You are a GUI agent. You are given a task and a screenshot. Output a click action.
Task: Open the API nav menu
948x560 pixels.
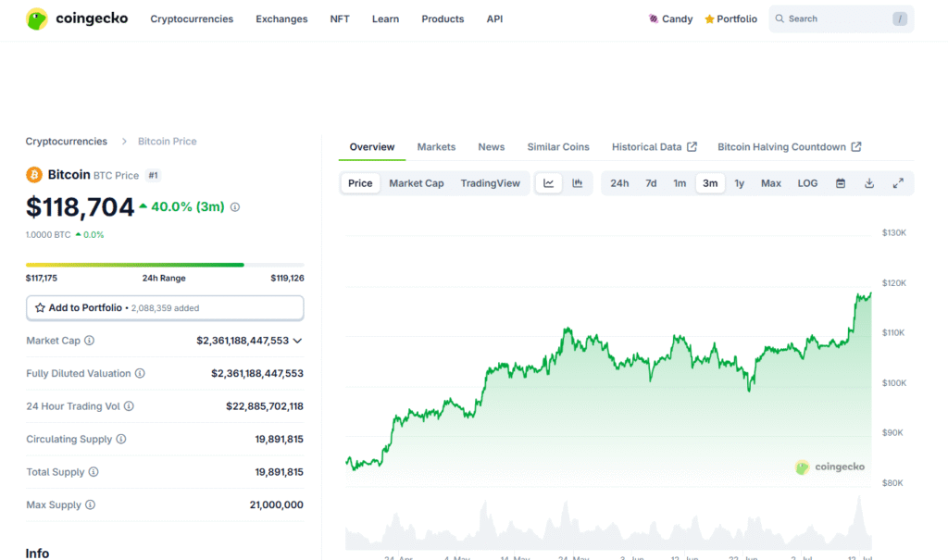494,19
